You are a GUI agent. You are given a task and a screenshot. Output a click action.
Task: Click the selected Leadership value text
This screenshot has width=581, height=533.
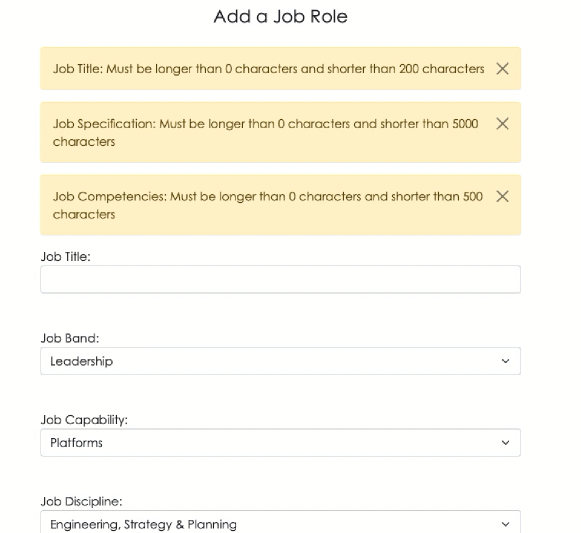click(x=82, y=361)
